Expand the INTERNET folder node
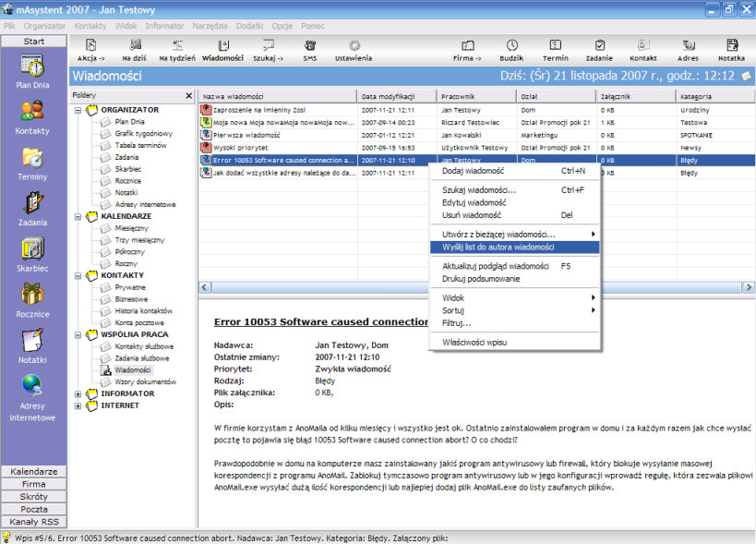756x544 pixels. (x=78, y=406)
